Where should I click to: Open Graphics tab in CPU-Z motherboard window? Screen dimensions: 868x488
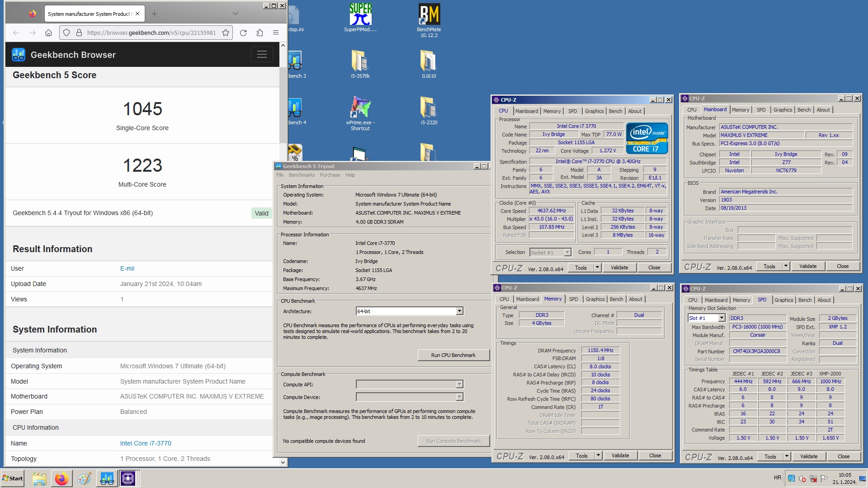pyautogui.click(x=783, y=110)
